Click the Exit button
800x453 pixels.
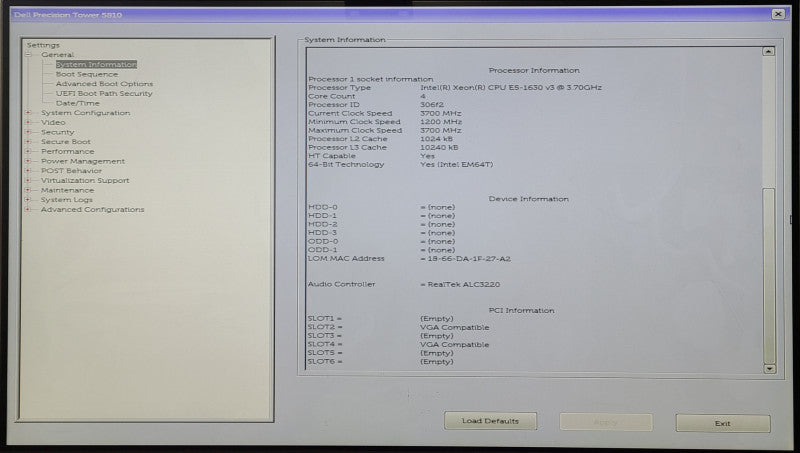(723, 423)
